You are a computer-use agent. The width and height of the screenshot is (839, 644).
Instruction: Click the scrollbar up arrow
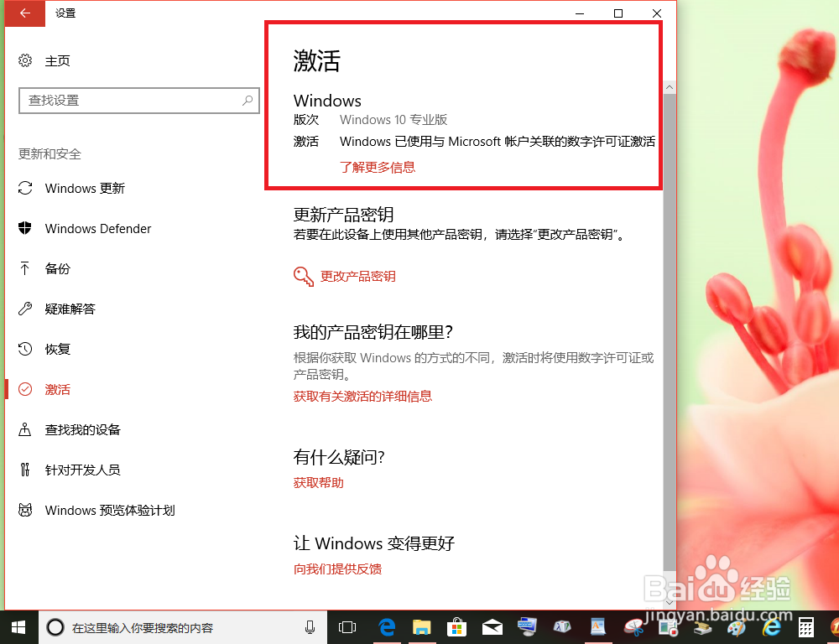670,86
